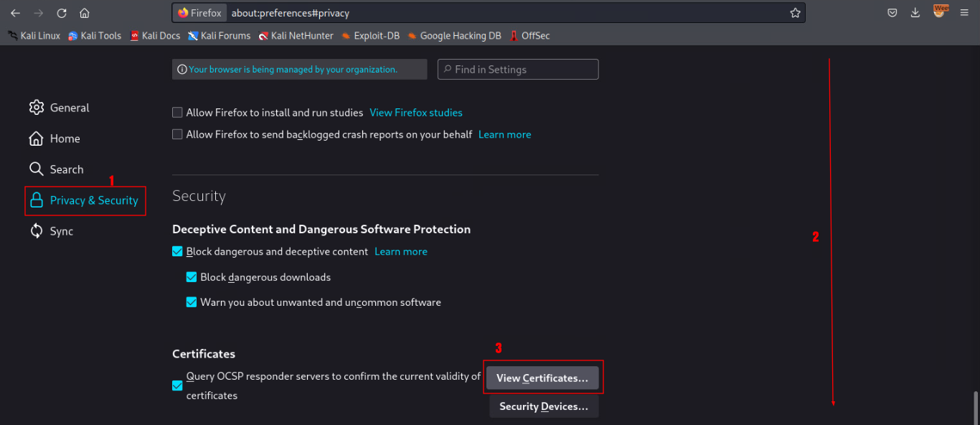The height and width of the screenshot is (425, 980).
Task: Uncheck Block dangerous downloads
Action: (x=192, y=277)
